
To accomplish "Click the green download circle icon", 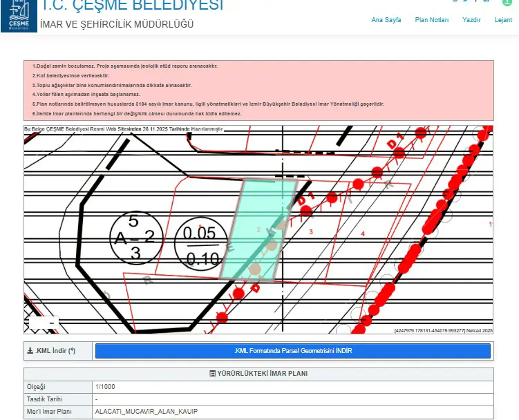I will [x=507, y=2].
